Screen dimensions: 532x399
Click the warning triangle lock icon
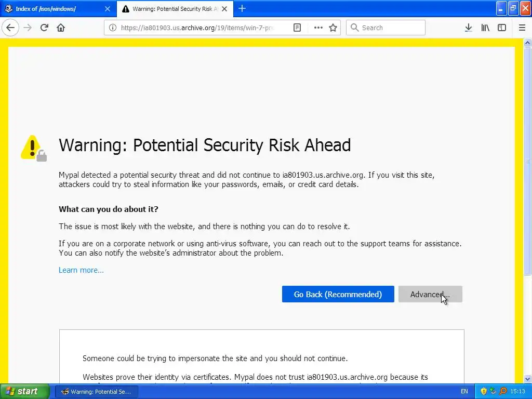(34, 148)
